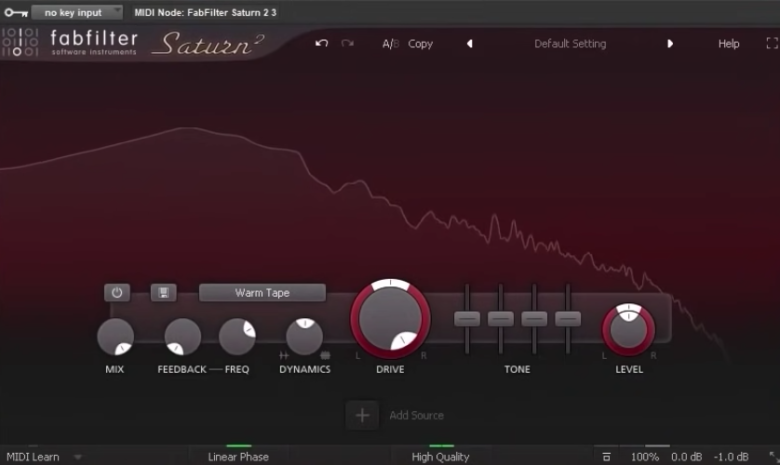
Task: Open the Default Setting preset menu
Action: click(570, 44)
